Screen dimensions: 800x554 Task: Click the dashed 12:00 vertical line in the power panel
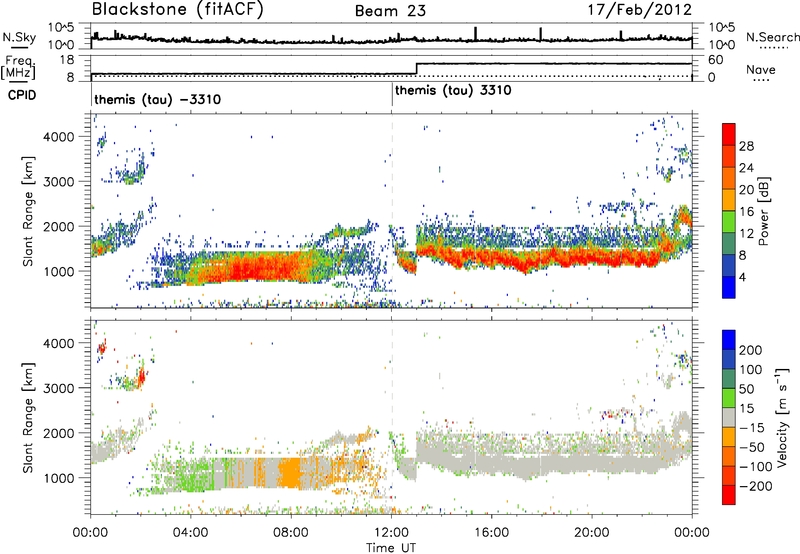(x=392, y=211)
